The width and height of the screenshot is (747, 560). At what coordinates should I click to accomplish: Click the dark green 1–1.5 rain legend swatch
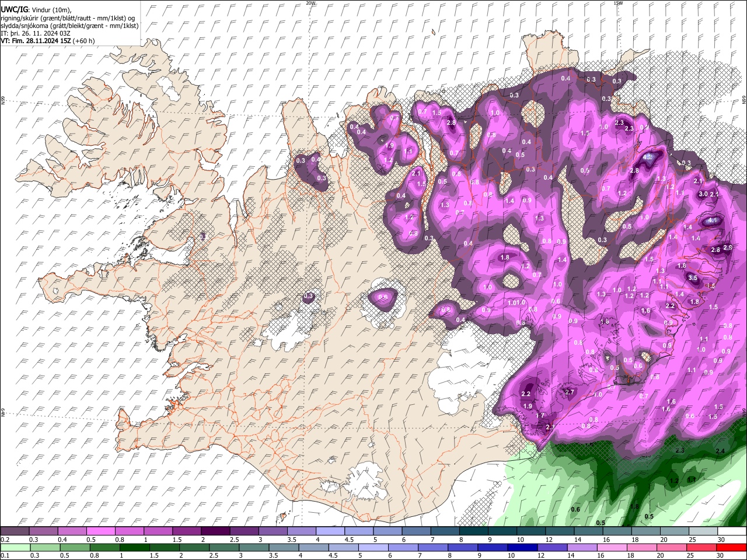tap(134, 547)
